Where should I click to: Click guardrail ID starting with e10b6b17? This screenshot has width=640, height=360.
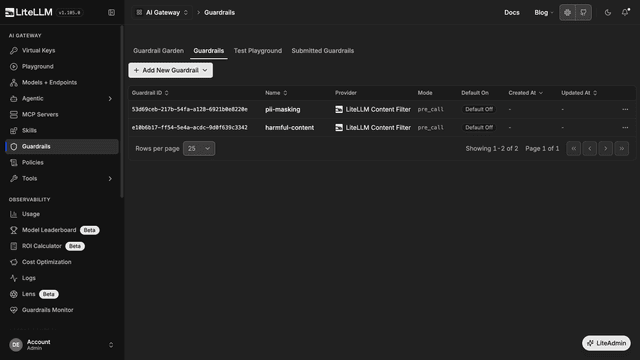click(189, 128)
